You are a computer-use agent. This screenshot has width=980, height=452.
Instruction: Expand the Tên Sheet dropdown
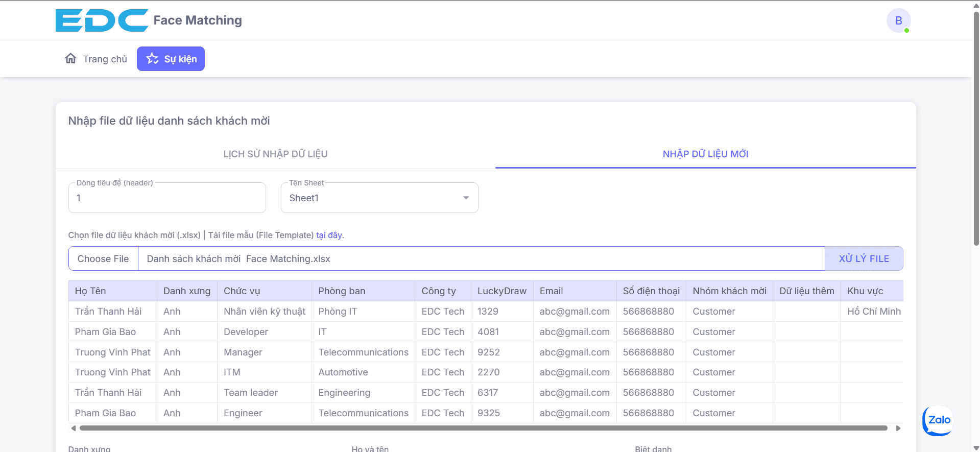pos(379,198)
